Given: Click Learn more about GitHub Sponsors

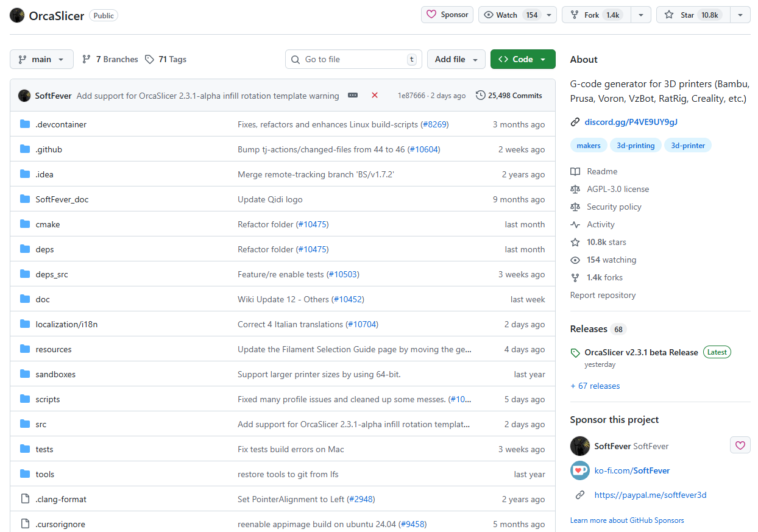Looking at the screenshot, I should 627,520.
